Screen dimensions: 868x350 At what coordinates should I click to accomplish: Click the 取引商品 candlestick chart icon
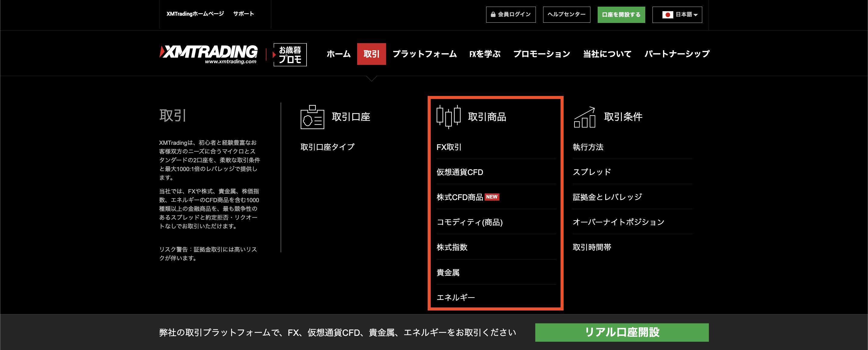(448, 117)
